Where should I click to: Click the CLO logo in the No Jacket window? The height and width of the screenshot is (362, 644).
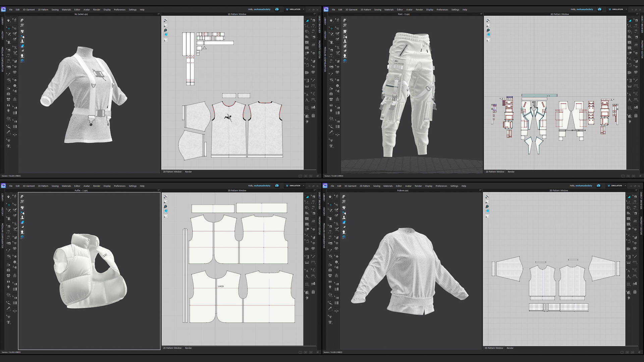coord(3,9)
